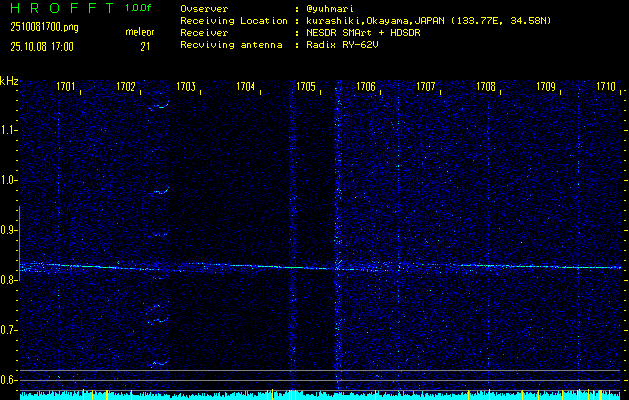The width and height of the screenshot is (629, 400).
Task: Click the 0.9 kHz axis label
Action: [x=8, y=230]
